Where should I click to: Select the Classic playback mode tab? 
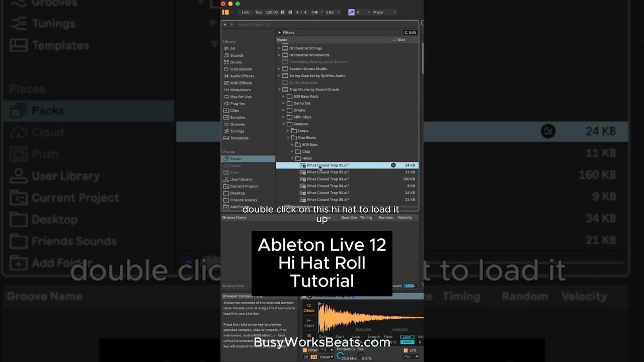309,308
